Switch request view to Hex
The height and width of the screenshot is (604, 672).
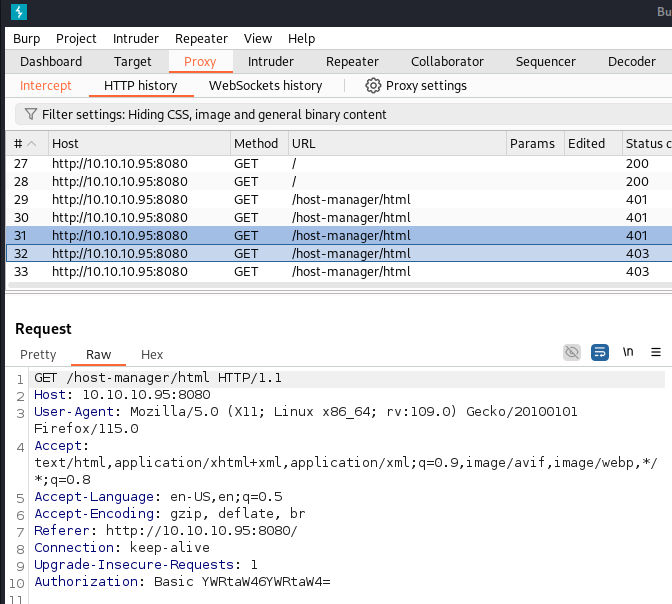pyautogui.click(x=152, y=354)
